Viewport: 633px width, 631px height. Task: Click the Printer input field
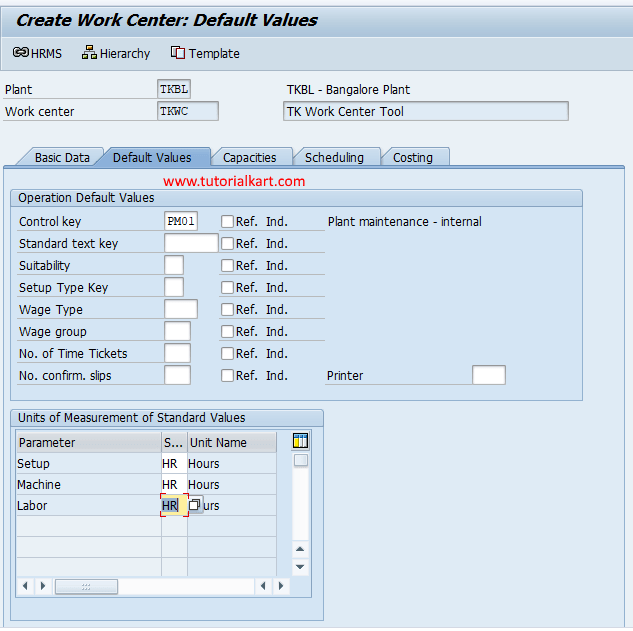[488, 375]
